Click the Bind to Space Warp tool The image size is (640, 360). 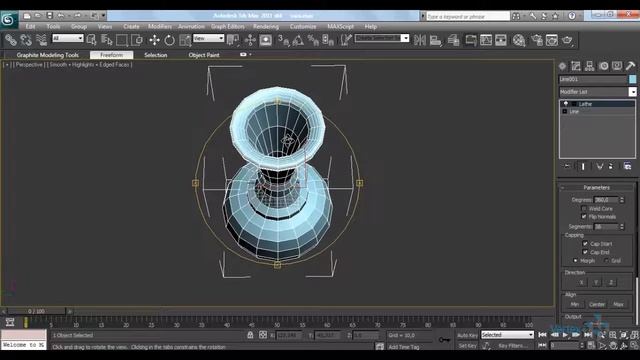41,40
